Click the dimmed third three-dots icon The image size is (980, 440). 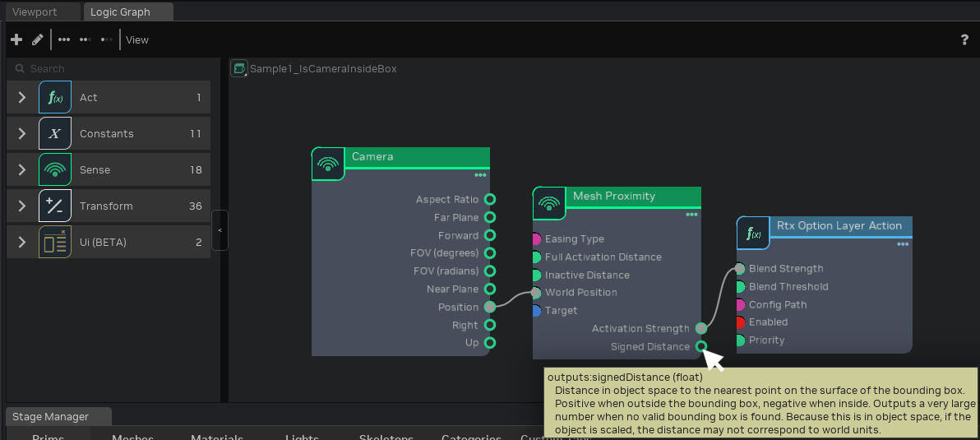(x=107, y=39)
